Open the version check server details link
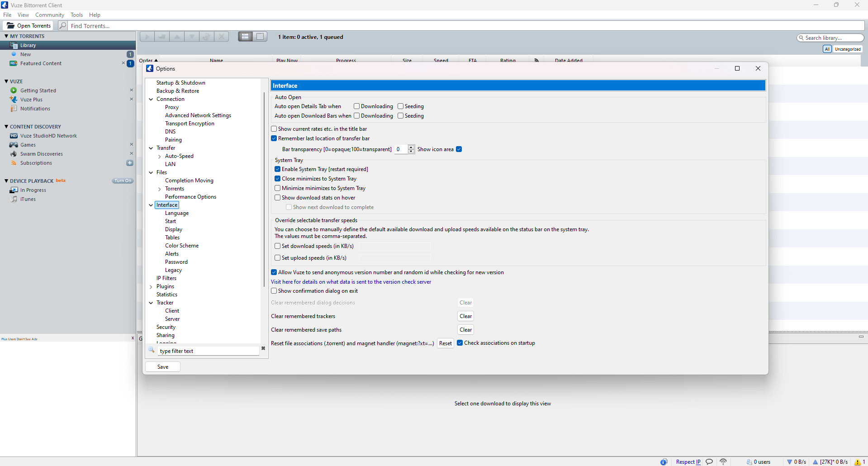The image size is (868, 466). pos(351,282)
